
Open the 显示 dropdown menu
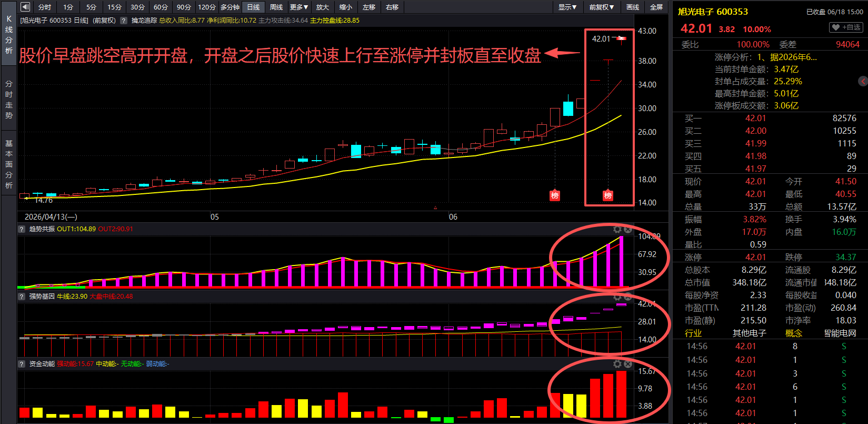click(567, 7)
